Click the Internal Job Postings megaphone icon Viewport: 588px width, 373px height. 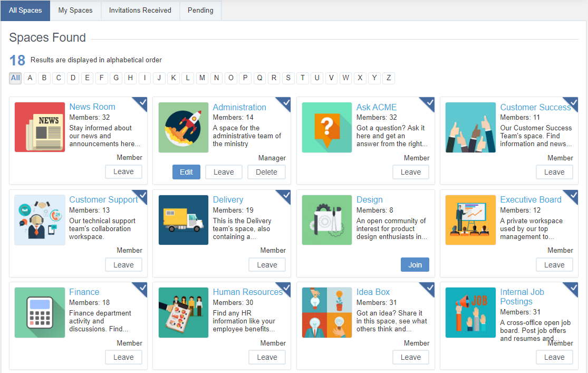click(470, 312)
